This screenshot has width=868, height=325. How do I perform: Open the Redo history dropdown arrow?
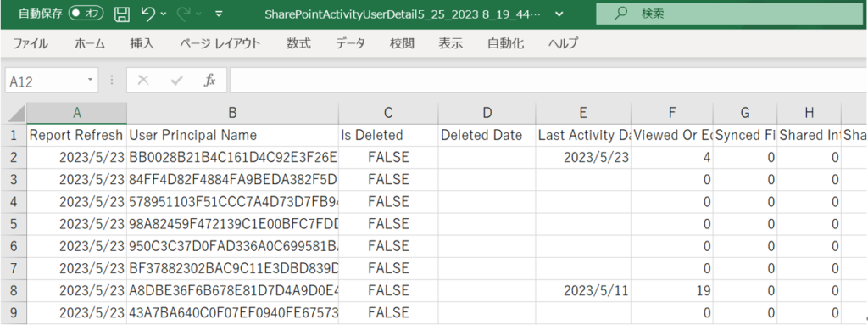tap(199, 14)
